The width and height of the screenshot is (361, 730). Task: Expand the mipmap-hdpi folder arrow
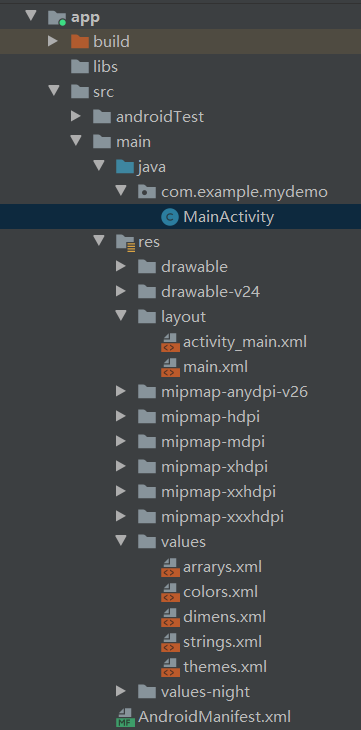tap(121, 416)
